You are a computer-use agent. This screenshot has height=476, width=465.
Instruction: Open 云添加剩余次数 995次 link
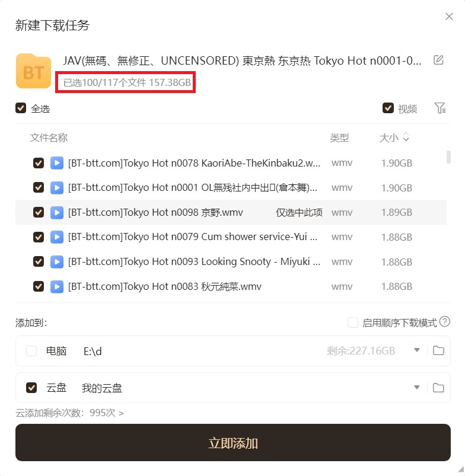(x=70, y=413)
